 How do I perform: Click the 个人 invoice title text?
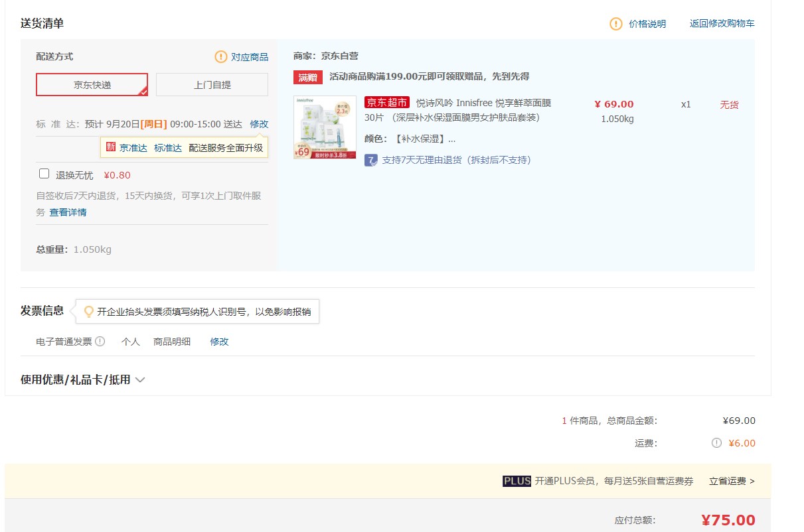[x=131, y=342]
